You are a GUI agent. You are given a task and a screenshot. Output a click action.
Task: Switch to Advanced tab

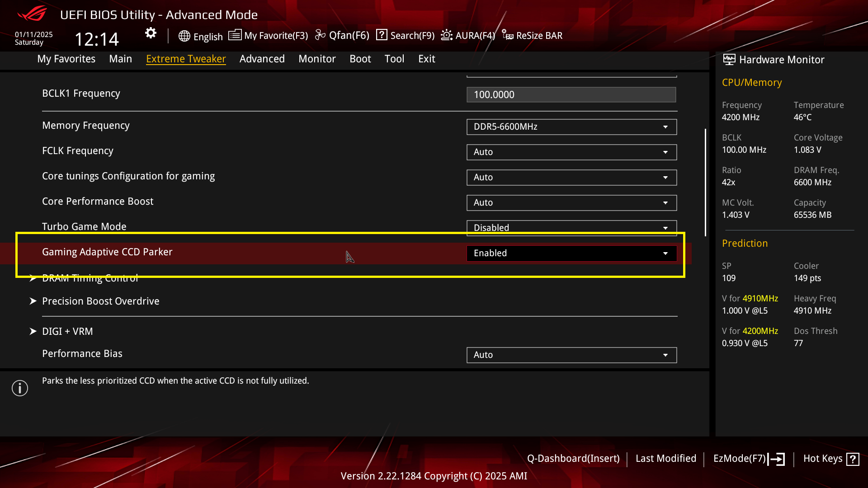[262, 59]
